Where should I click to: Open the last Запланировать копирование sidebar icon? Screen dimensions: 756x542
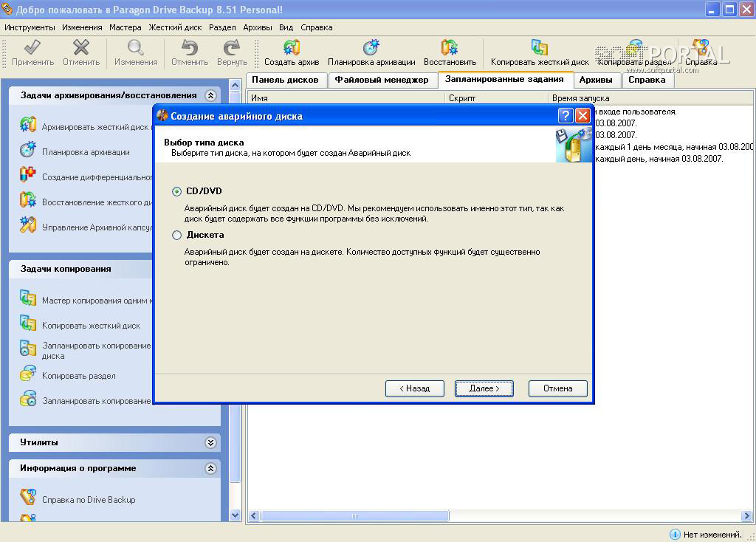[x=28, y=398]
